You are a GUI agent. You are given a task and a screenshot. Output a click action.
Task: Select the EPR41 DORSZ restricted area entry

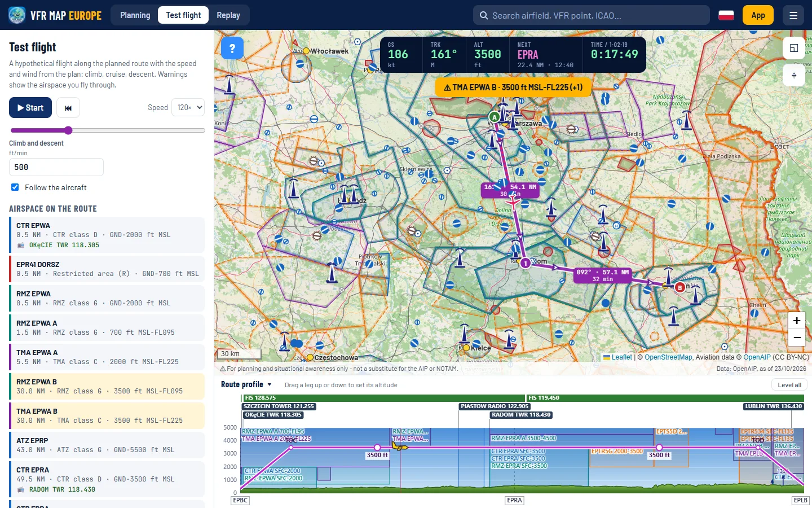(x=107, y=269)
